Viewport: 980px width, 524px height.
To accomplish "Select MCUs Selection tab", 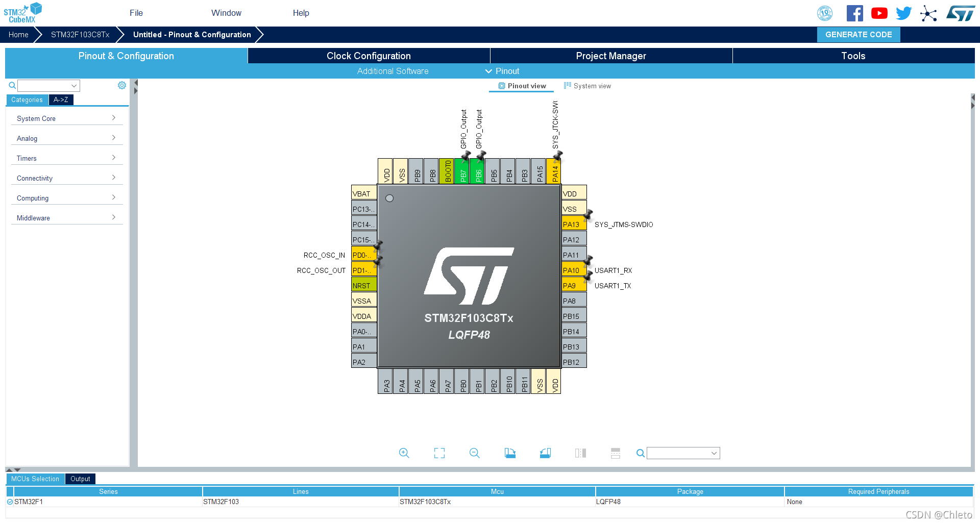I will [35, 479].
